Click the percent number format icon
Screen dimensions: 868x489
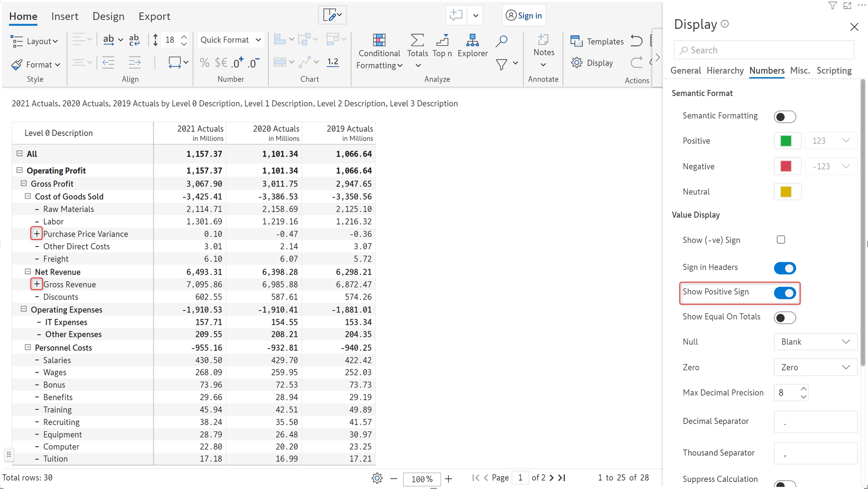(205, 62)
